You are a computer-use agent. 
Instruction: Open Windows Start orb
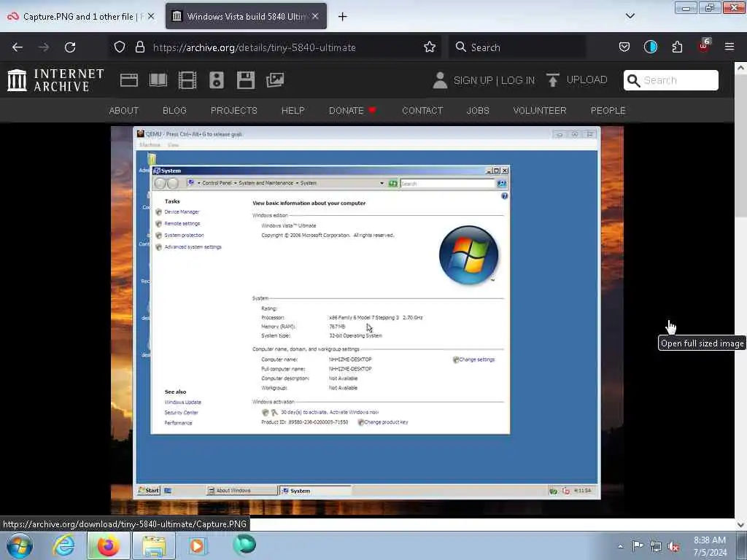pos(20,545)
